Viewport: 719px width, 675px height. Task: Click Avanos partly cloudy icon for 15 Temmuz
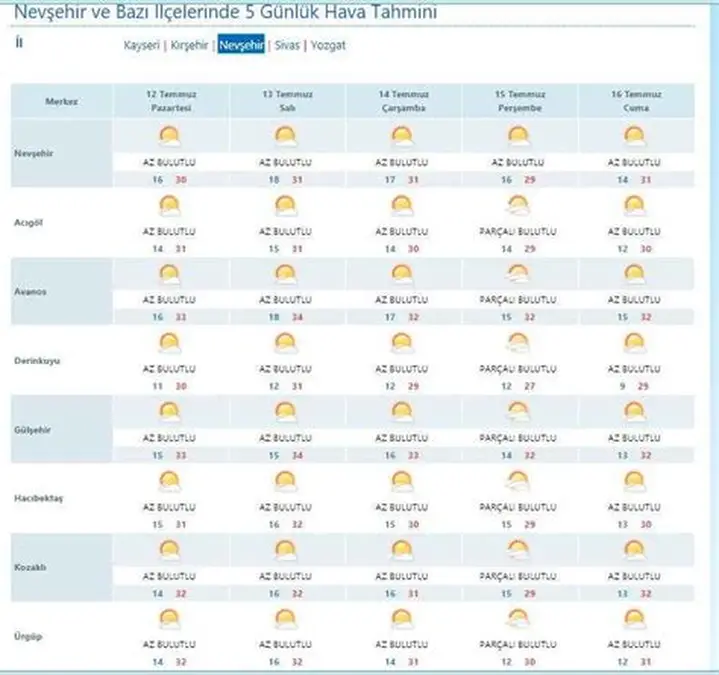(517, 274)
